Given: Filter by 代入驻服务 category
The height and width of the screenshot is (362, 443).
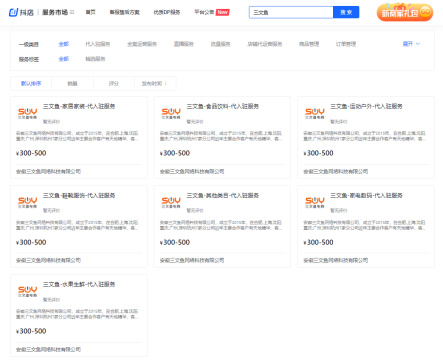Looking at the screenshot, I should pos(98,44).
